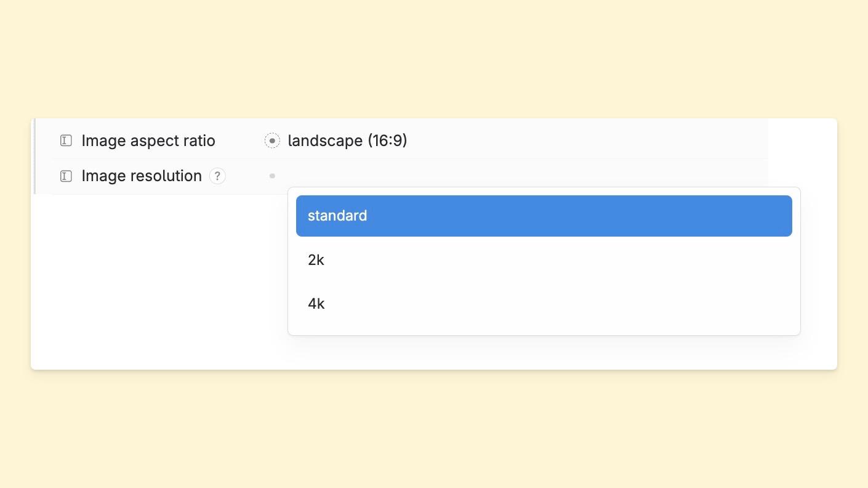Click the Image resolution property label
868x488 pixels.
tap(142, 176)
